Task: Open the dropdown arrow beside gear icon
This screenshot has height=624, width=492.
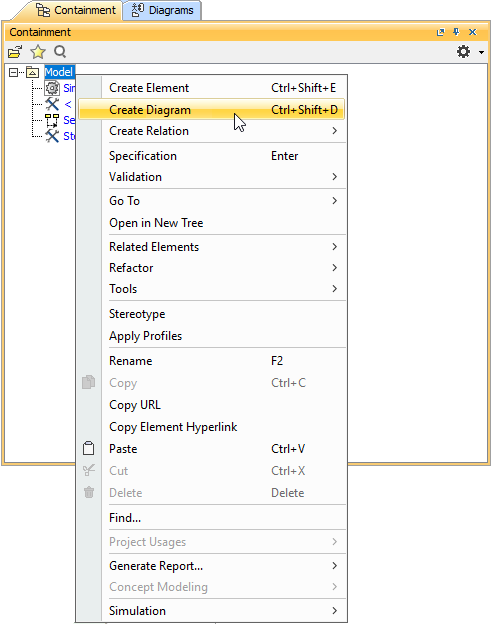Action: click(481, 52)
